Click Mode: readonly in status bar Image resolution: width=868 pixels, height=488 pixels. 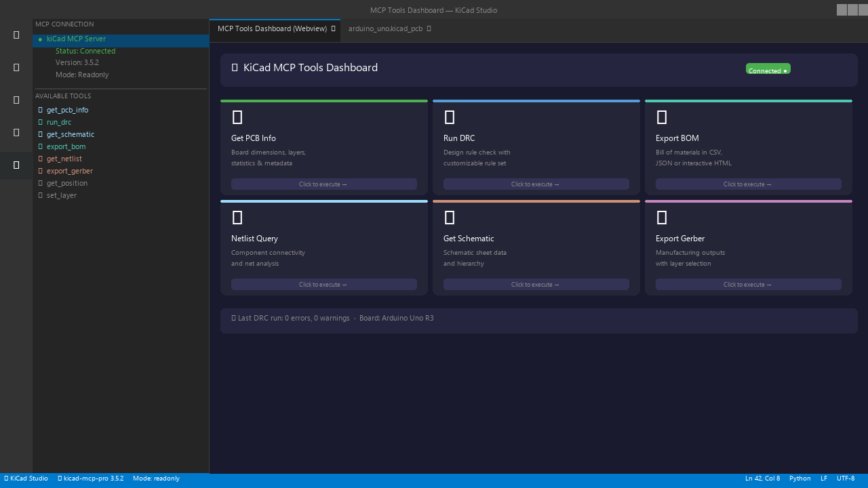coord(156,479)
